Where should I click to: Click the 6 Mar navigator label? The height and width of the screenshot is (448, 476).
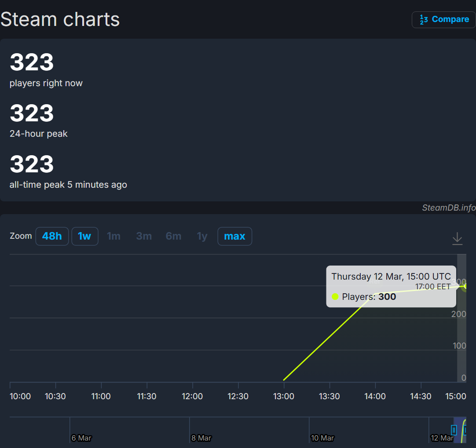[x=81, y=438]
